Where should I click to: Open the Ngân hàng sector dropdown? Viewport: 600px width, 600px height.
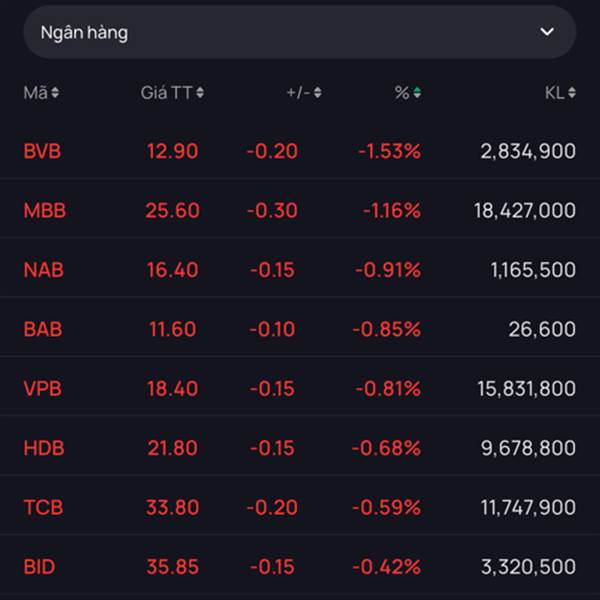click(300, 32)
